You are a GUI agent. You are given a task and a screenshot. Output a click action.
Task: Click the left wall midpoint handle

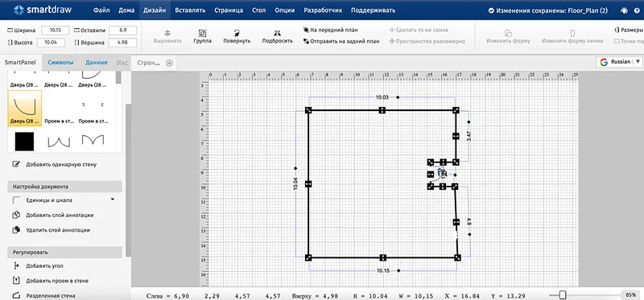pyautogui.click(x=308, y=184)
